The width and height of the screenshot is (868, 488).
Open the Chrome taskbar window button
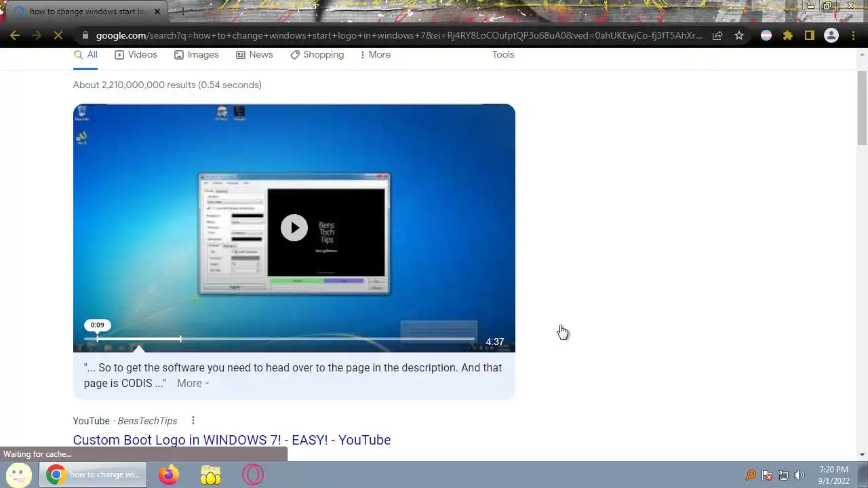[93, 474]
